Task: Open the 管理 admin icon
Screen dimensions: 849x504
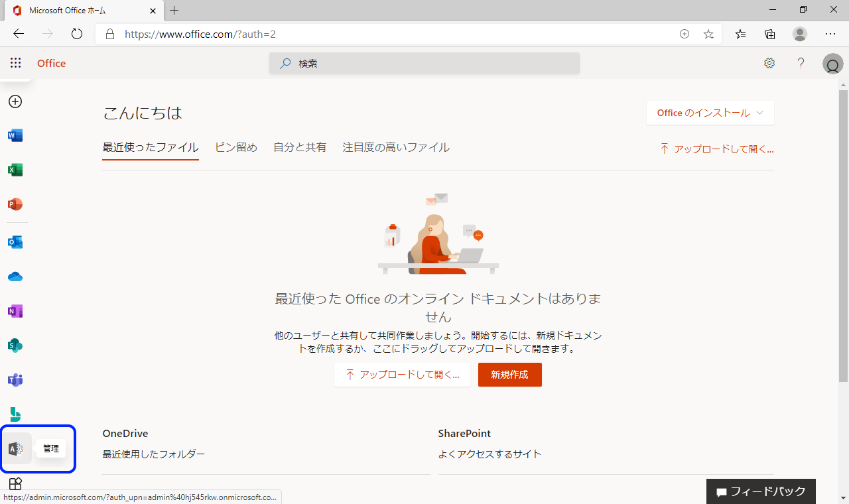Action: 16,449
